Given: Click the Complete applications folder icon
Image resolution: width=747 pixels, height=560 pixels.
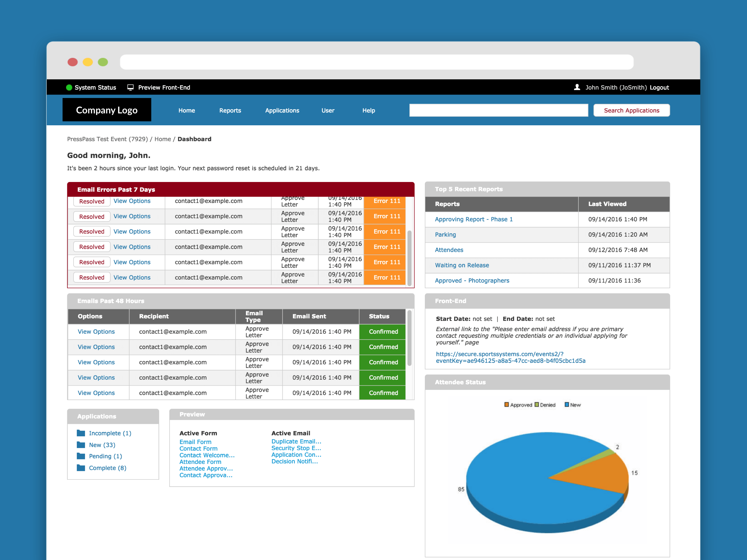Looking at the screenshot, I should pyautogui.click(x=81, y=468).
